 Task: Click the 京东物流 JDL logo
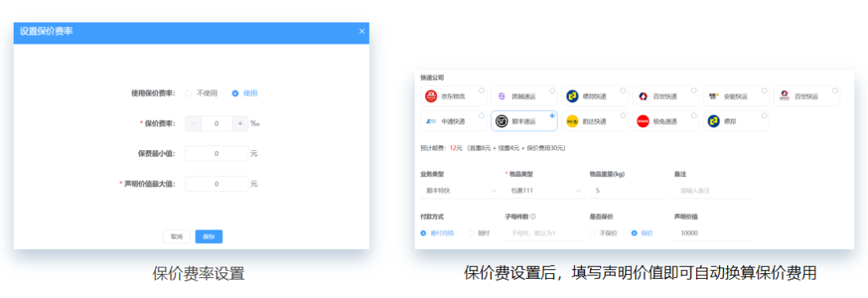click(x=432, y=96)
